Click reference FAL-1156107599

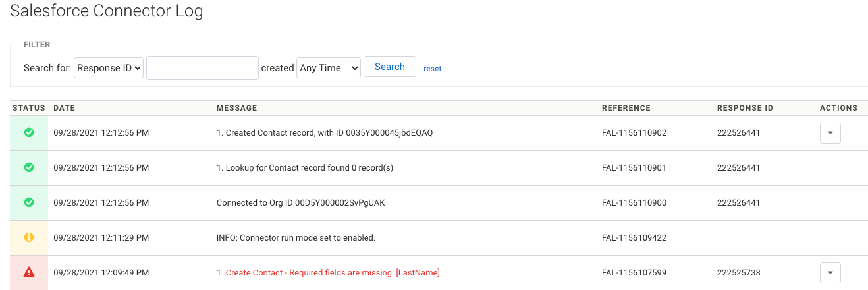tap(634, 273)
